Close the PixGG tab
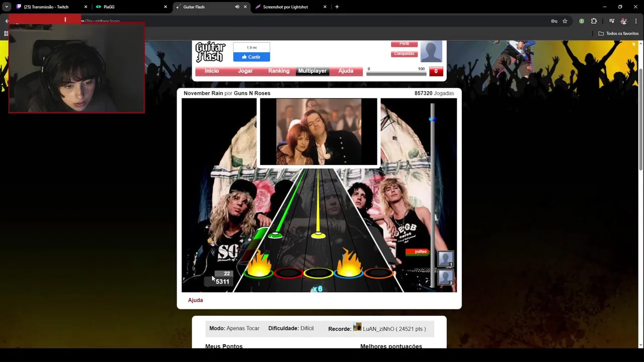This screenshot has width=644, height=362. pos(165,7)
